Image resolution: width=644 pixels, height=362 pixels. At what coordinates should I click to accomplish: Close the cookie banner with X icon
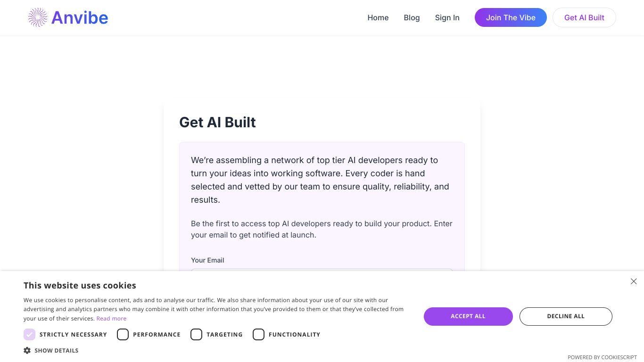[634, 281]
